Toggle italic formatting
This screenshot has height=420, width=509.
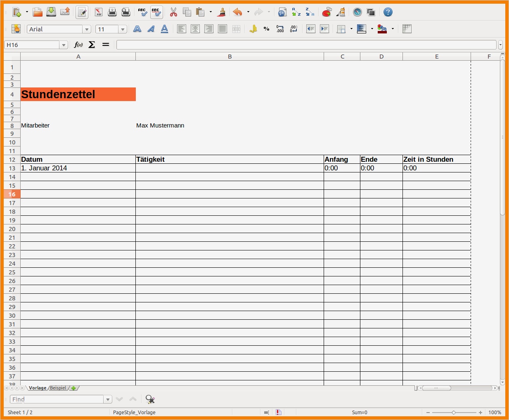pos(151,29)
